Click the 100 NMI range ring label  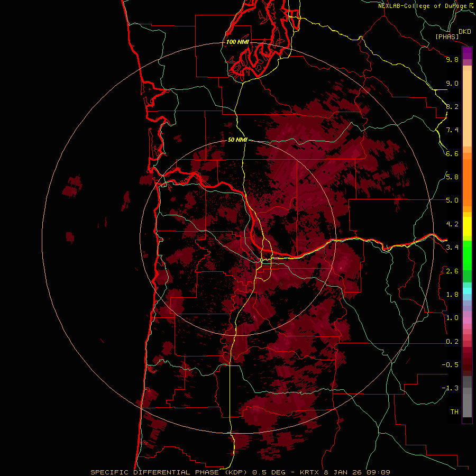tap(237, 42)
